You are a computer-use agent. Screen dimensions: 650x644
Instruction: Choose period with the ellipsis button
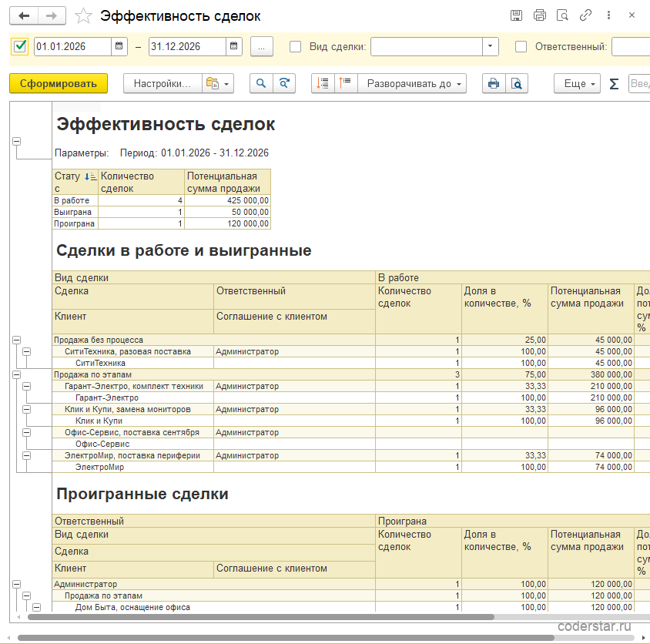pyautogui.click(x=262, y=46)
